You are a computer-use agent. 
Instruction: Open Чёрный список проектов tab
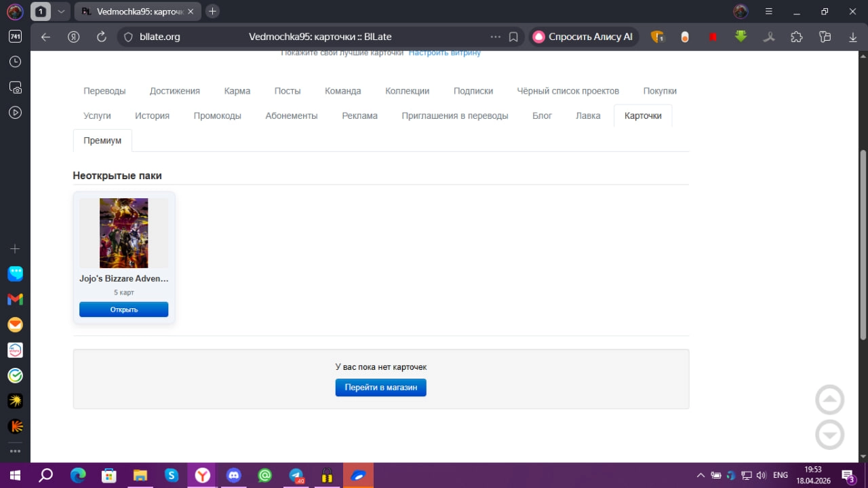[568, 91]
